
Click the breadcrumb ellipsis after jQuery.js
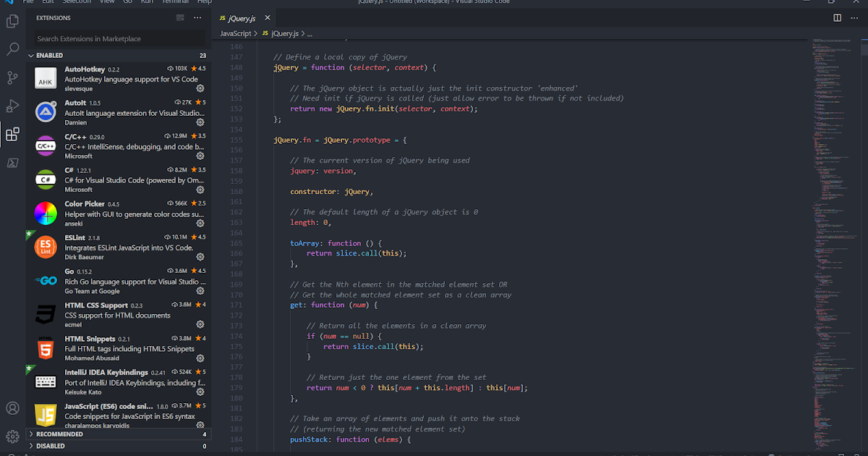[308, 33]
